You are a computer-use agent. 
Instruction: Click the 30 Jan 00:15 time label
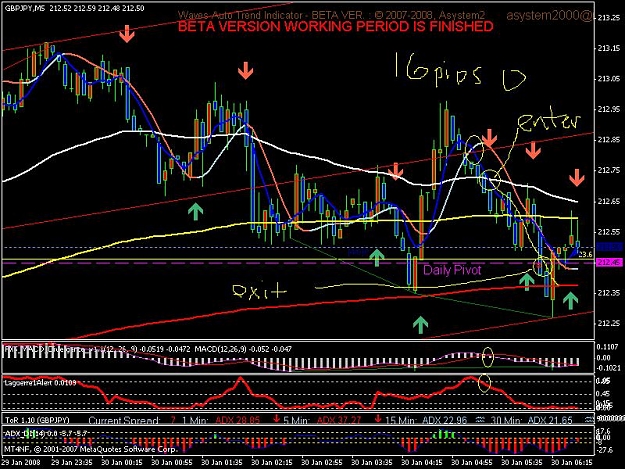(122, 463)
